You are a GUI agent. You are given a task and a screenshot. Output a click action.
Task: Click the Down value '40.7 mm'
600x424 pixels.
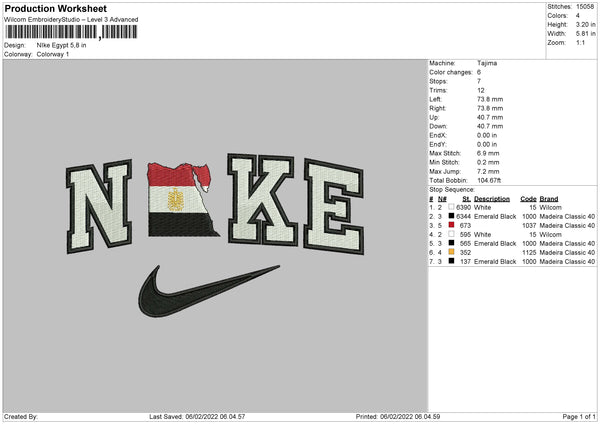(x=490, y=126)
